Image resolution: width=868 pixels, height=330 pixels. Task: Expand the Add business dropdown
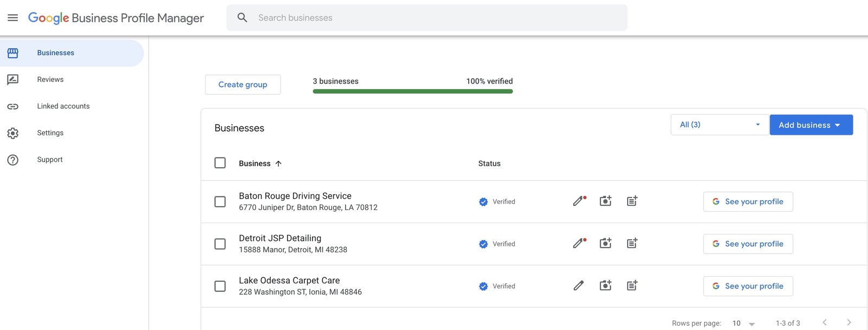tap(810, 125)
